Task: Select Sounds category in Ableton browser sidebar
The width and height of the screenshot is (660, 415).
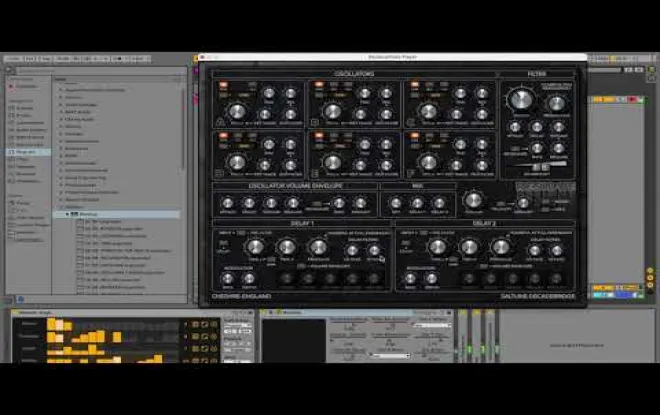Action: (x=24, y=108)
